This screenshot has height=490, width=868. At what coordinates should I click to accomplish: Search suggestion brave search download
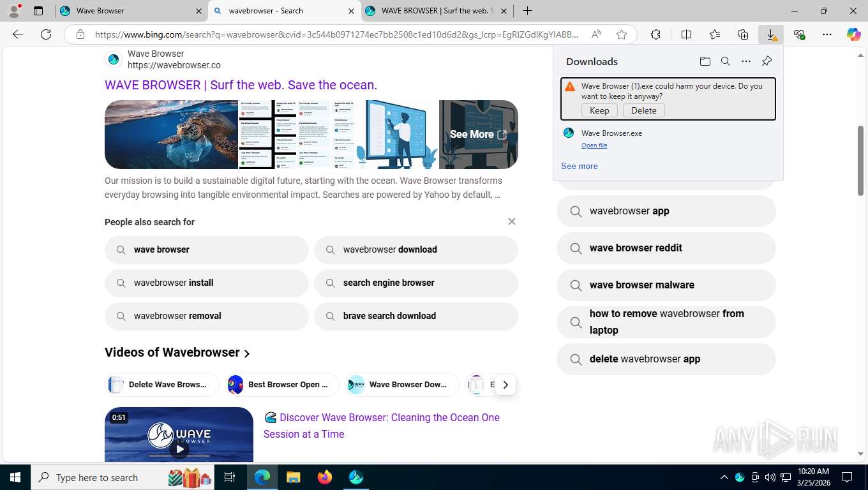[416, 316]
